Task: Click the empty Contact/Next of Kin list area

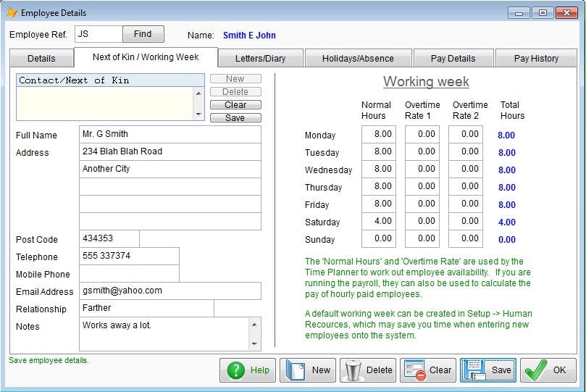Action: 104,104
